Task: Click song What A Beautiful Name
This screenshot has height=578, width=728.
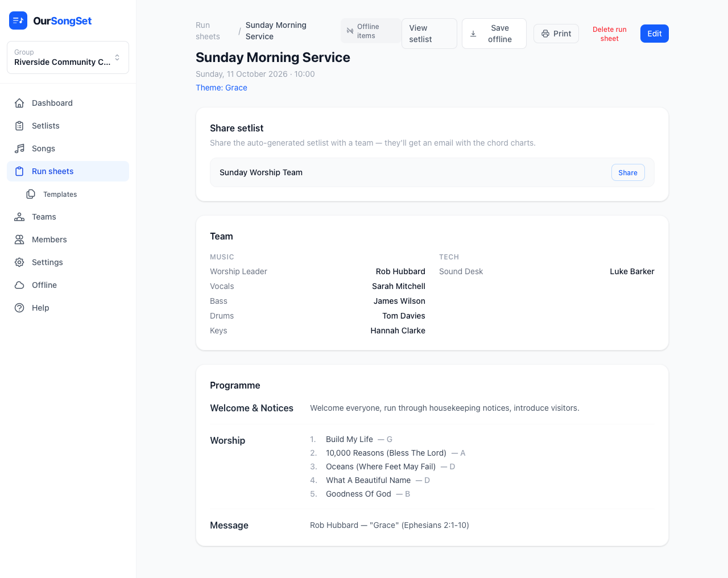Action: click(x=368, y=480)
